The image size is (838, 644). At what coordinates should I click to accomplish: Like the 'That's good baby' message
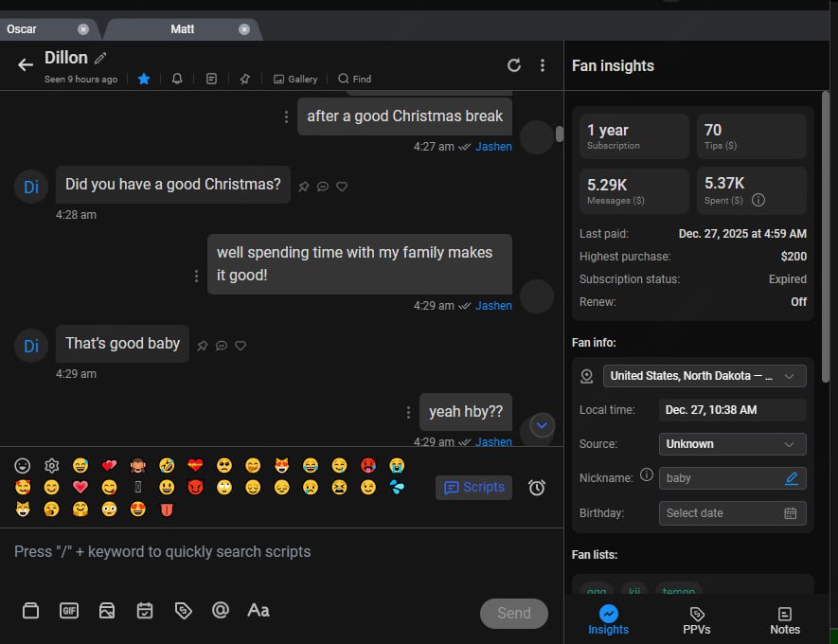point(241,346)
